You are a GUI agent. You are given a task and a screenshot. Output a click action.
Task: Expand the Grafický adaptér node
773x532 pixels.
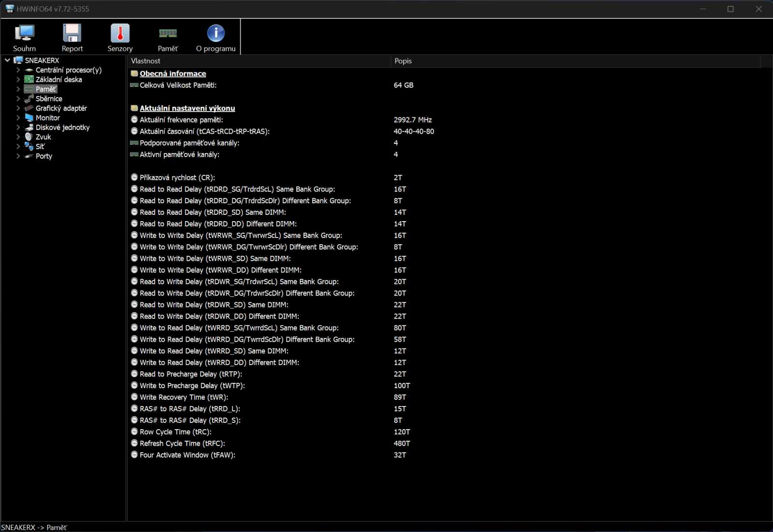(18, 108)
